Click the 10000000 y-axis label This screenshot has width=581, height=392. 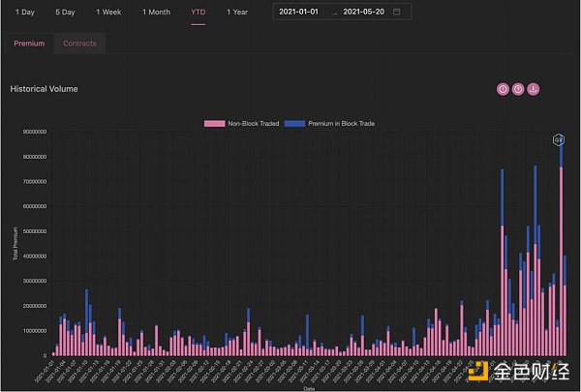[x=35, y=330]
